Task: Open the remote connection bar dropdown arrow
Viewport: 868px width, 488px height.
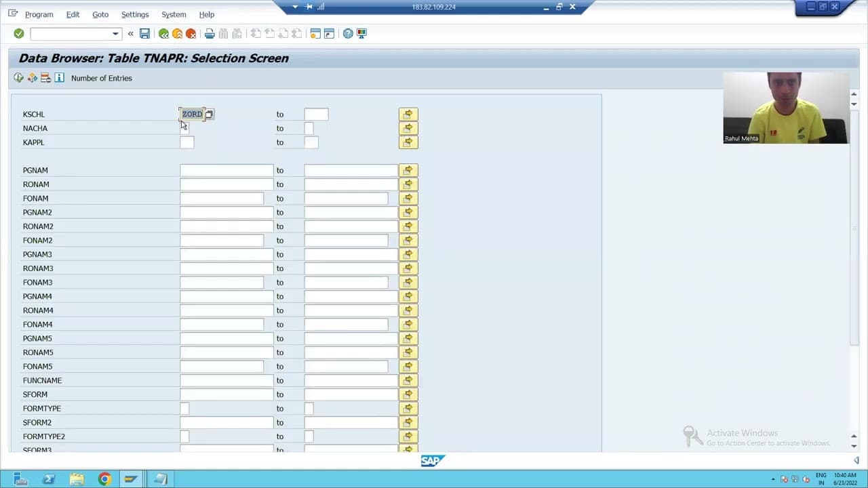Action: pos(295,7)
